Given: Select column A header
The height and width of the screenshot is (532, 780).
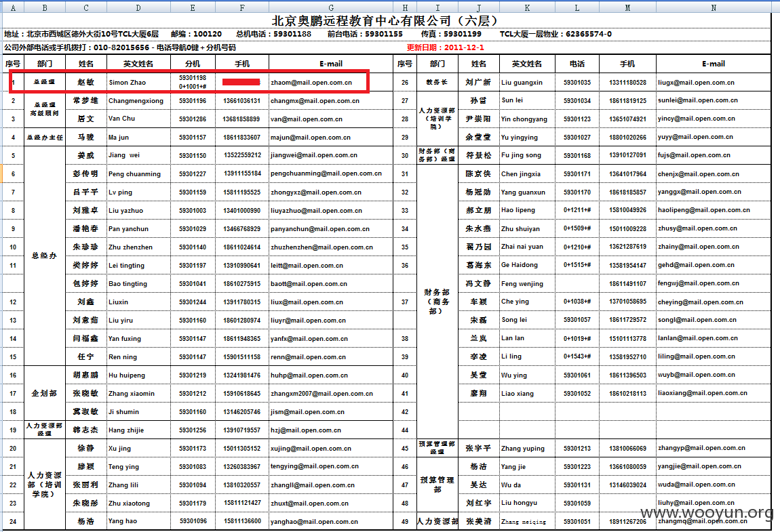Looking at the screenshot, I should pyautogui.click(x=13, y=7).
